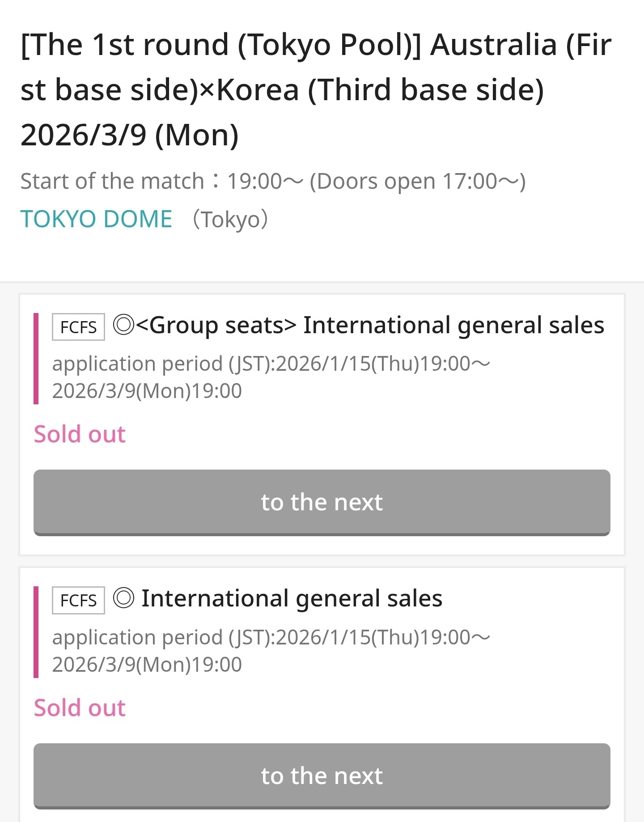Click the second card's application period text
The height and width of the screenshot is (822, 644).
271,651
